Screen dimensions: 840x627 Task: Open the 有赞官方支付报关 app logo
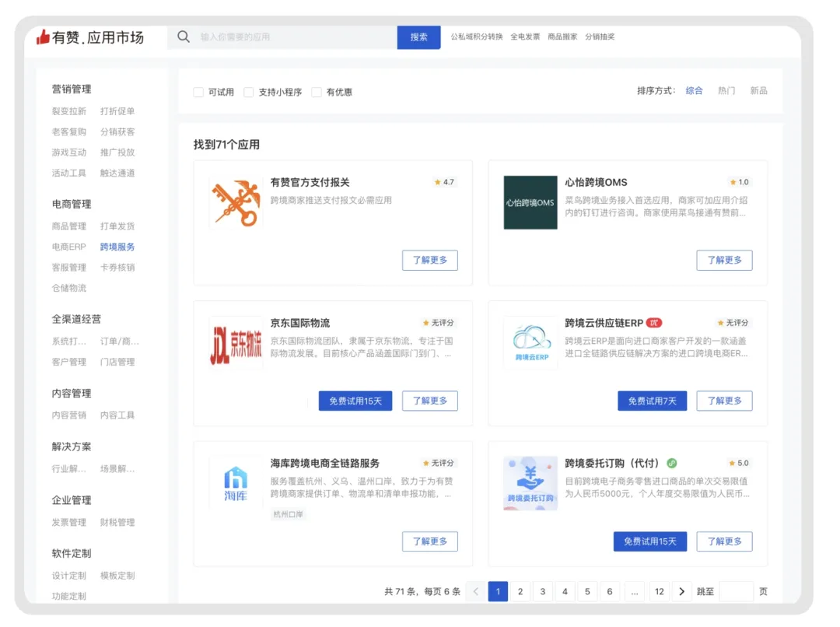click(236, 202)
